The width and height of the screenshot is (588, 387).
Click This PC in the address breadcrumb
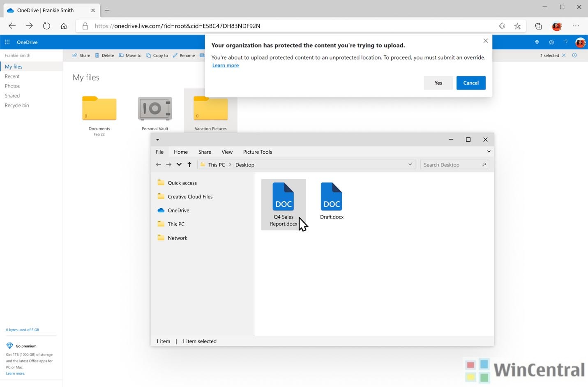click(x=216, y=165)
